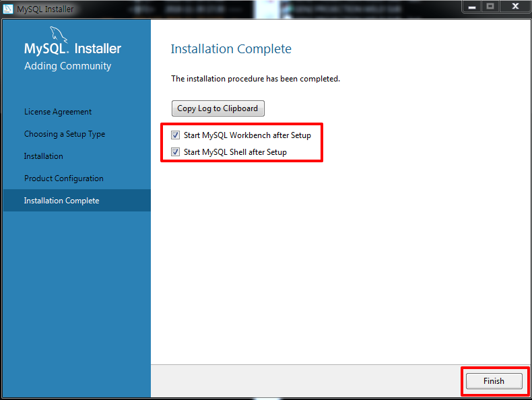Select Choosing a Setup Type step

click(65, 134)
